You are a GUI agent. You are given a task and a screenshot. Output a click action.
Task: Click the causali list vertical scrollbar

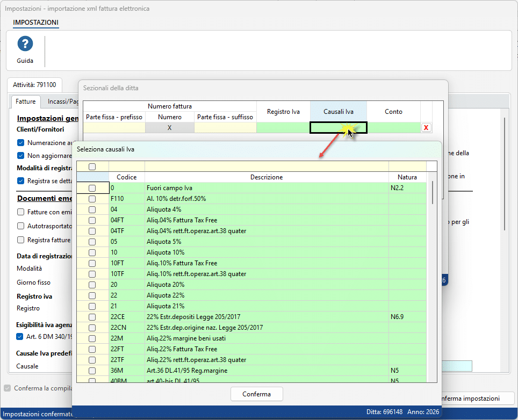pyautogui.click(x=432, y=192)
